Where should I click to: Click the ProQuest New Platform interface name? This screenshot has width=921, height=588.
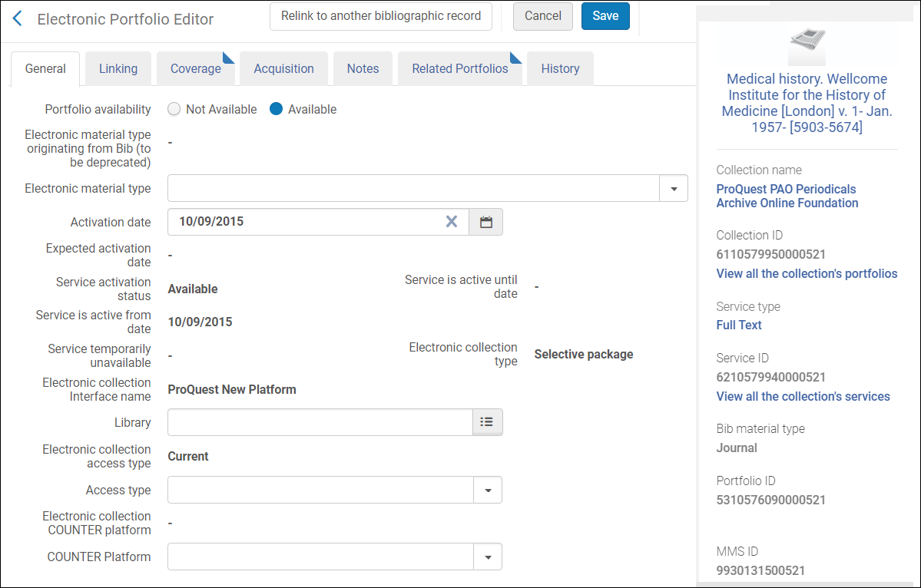[232, 390]
